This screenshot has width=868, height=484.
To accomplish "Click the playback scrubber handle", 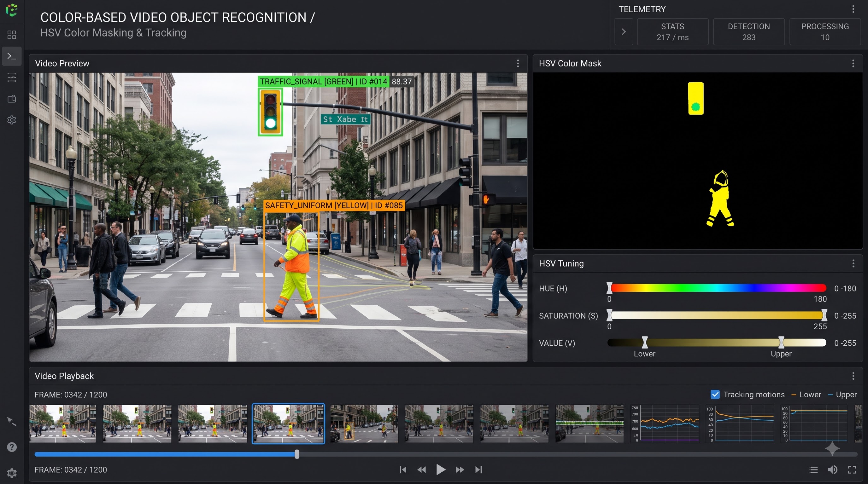I will point(297,454).
